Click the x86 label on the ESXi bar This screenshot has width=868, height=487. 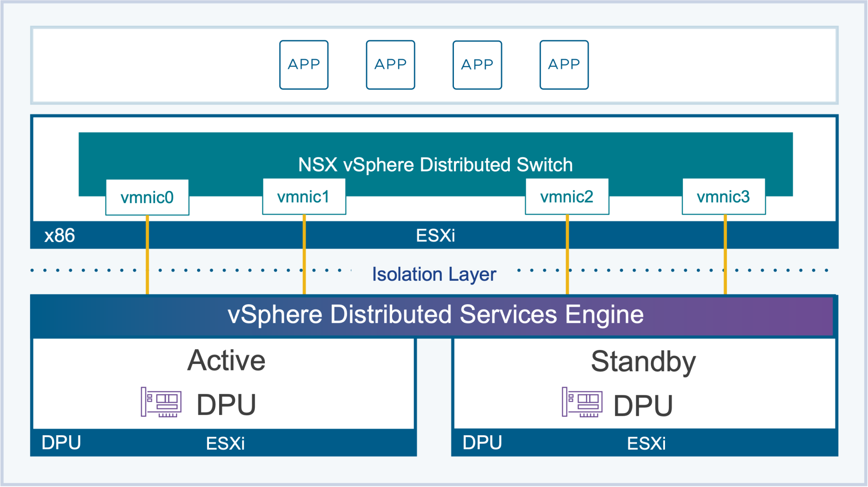(58, 236)
